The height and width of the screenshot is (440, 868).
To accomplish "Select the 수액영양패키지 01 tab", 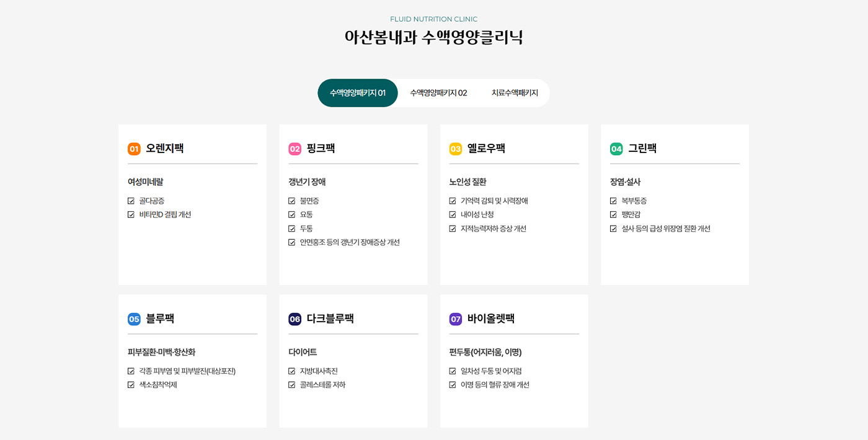I will tap(358, 93).
